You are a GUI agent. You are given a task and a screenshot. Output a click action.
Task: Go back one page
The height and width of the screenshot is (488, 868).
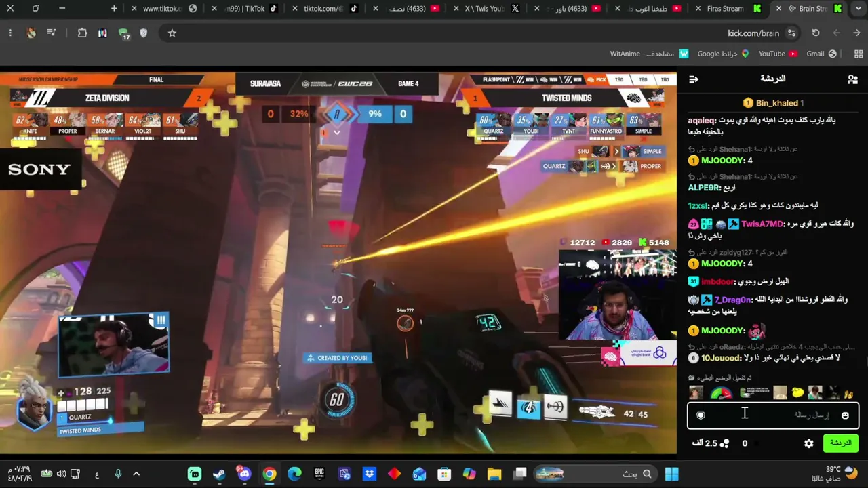click(857, 33)
